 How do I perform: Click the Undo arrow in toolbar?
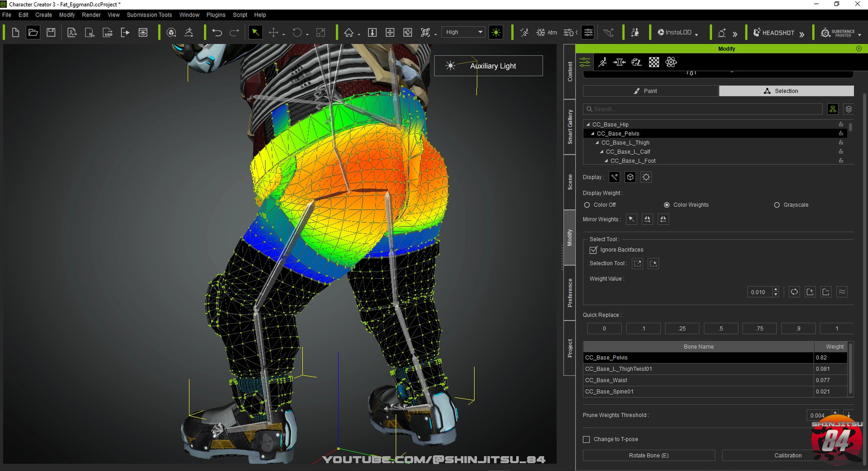(217, 32)
